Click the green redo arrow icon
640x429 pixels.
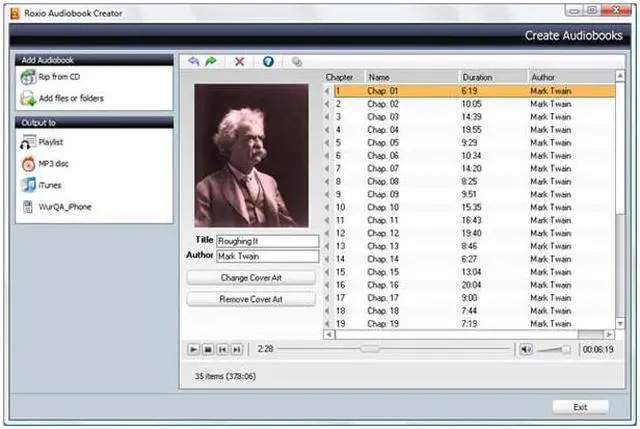point(211,61)
